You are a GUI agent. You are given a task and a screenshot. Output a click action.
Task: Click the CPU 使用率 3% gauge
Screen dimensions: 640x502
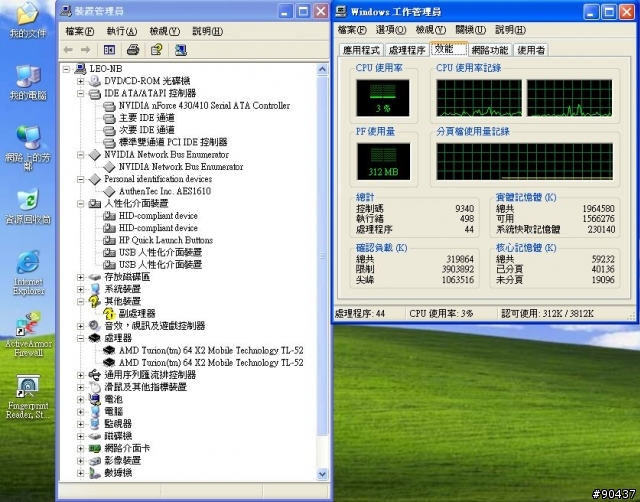point(383,98)
